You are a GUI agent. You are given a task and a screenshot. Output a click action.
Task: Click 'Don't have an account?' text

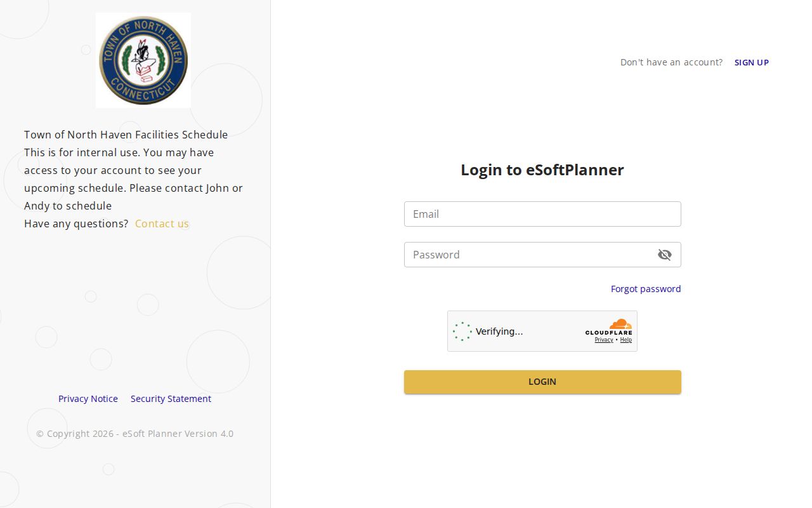coord(671,62)
